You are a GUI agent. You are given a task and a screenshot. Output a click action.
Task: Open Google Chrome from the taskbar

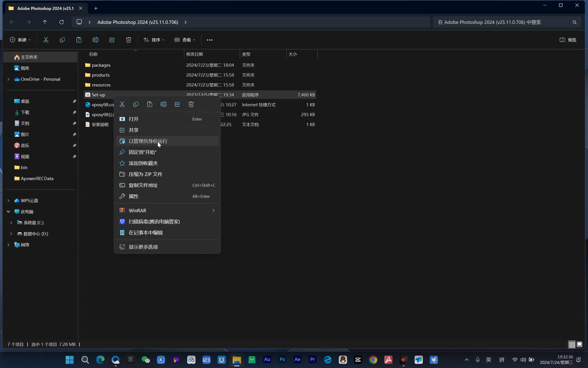373,359
